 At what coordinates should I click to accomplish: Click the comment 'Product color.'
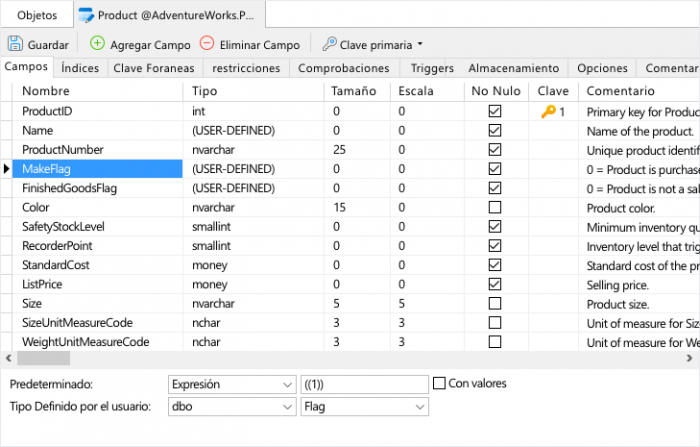[x=621, y=209]
